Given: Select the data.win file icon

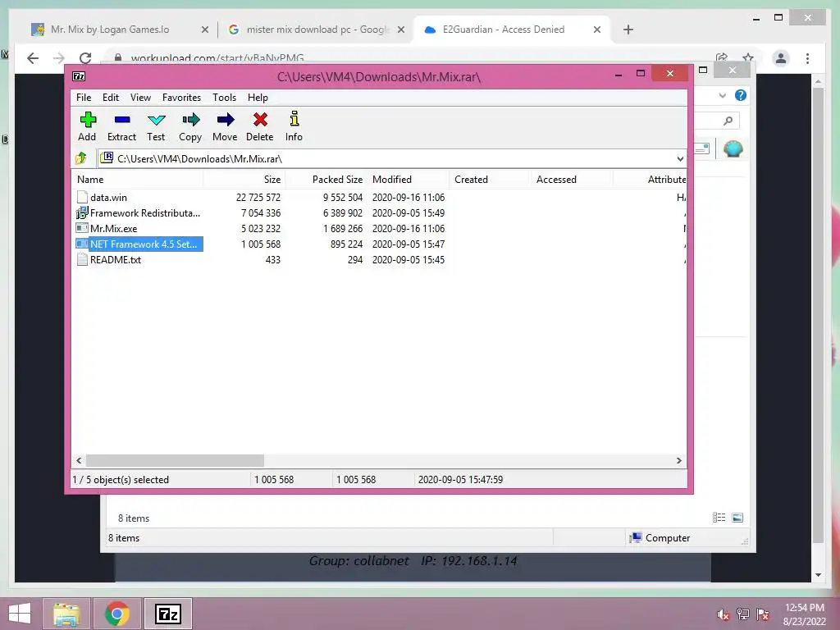Looking at the screenshot, I should pos(82,197).
